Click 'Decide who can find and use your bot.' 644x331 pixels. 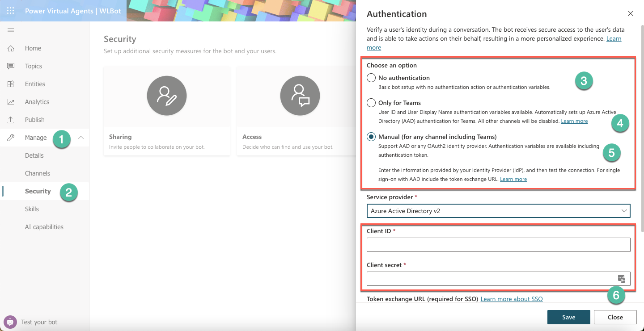tap(288, 147)
